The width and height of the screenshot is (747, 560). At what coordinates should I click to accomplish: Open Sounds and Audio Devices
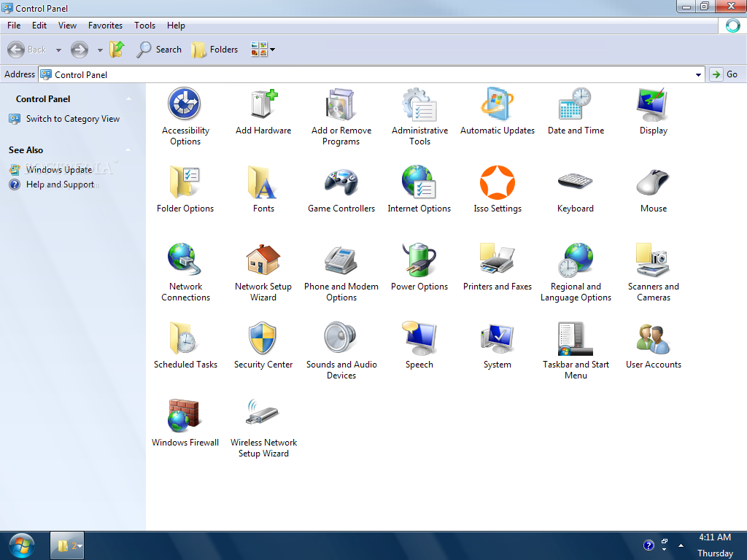(x=341, y=351)
